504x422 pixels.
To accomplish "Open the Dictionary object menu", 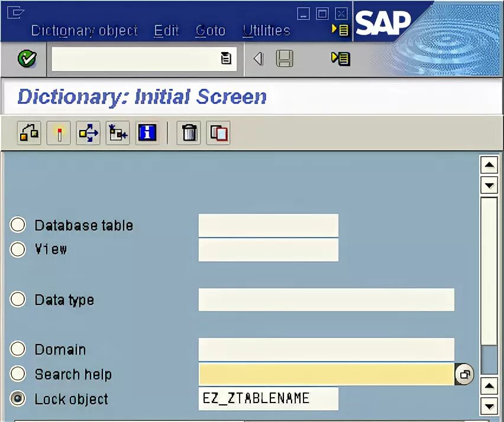I will click(84, 31).
